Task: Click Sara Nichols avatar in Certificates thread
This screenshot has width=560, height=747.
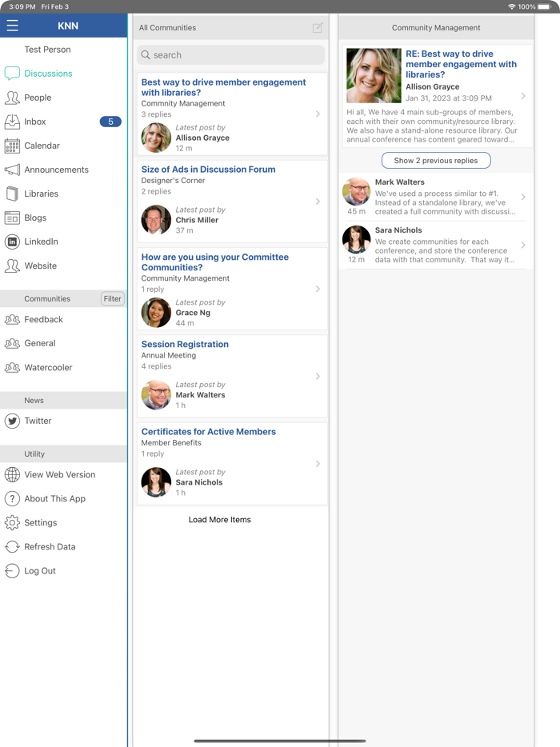Action: pyautogui.click(x=156, y=482)
